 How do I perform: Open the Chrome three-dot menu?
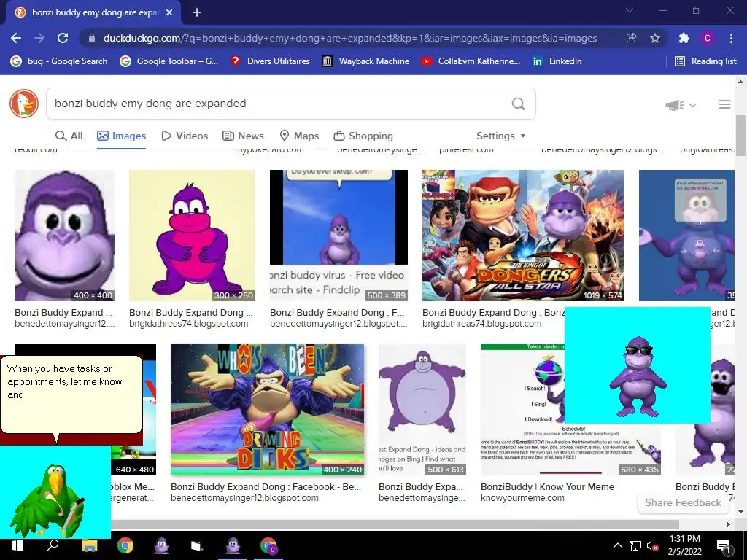pos(731,38)
